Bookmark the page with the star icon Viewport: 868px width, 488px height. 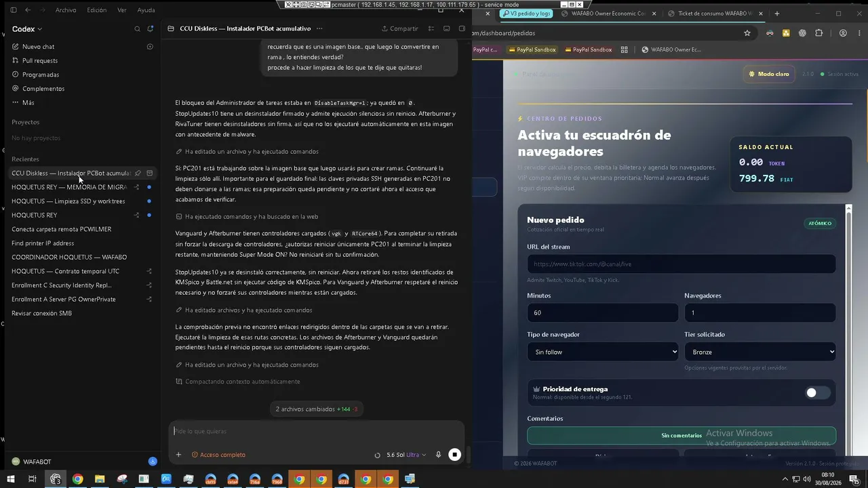click(747, 33)
